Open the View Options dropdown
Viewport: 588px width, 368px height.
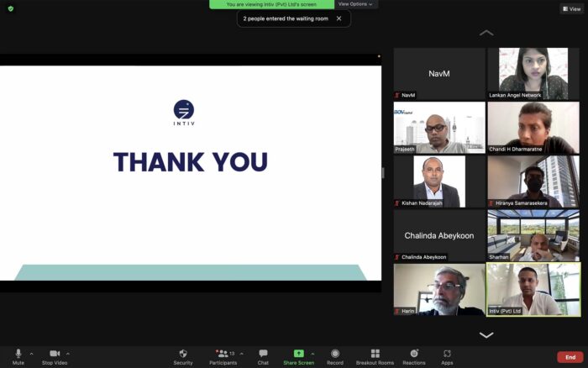point(355,4)
